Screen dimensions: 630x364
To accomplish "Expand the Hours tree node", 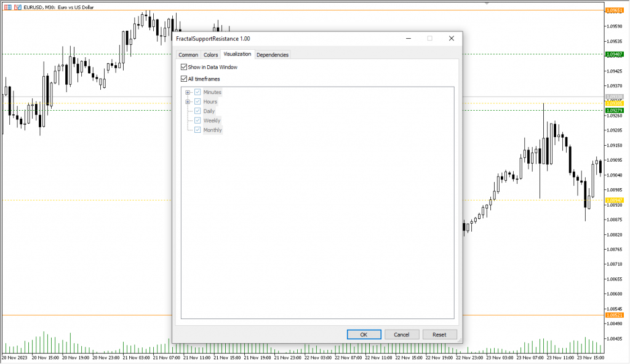I will click(x=187, y=101).
